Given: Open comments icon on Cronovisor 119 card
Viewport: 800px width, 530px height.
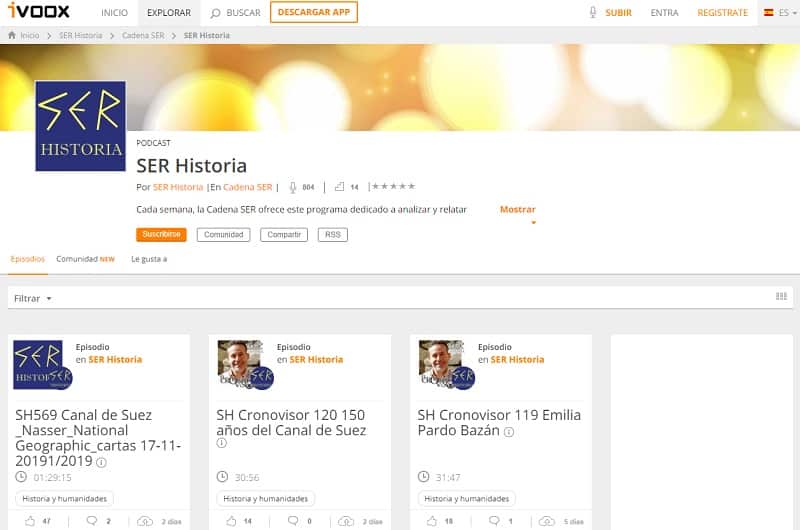Looking at the screenshot, I should [x=494, y=521].
